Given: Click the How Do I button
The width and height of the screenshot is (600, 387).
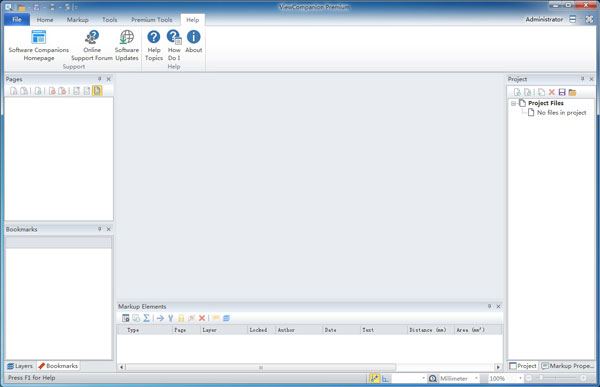Looking at the screenshot, I should click(174, 46).
